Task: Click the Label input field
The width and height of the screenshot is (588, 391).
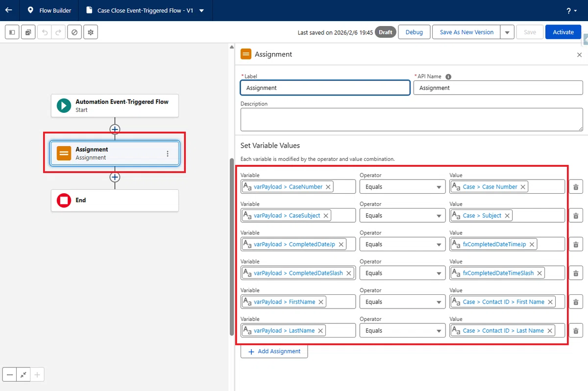Action: [325, 88]
